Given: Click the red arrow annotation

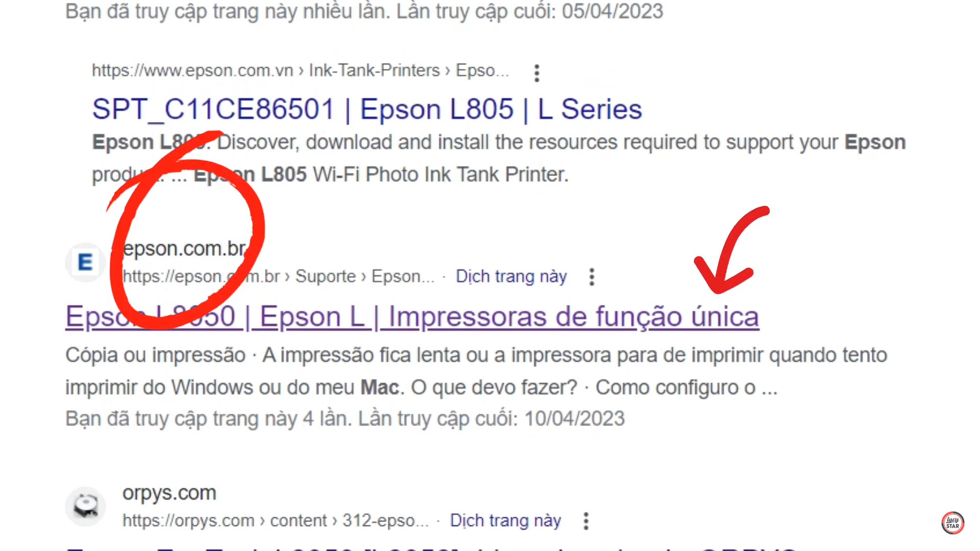Looking at the screenshot, I should (x=731, y=250).
